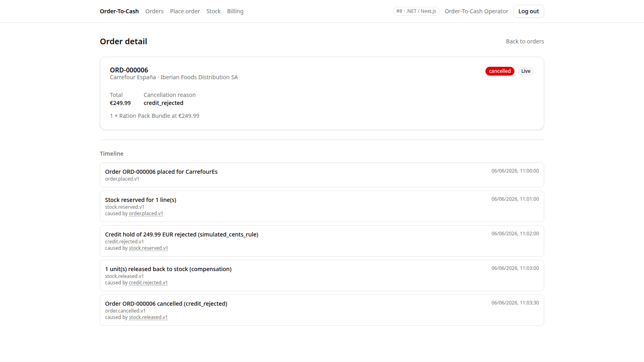Follow the caused by credit.rejected.v1 link
The height and width of the screenshot is (362, 644).
point(148,283)
